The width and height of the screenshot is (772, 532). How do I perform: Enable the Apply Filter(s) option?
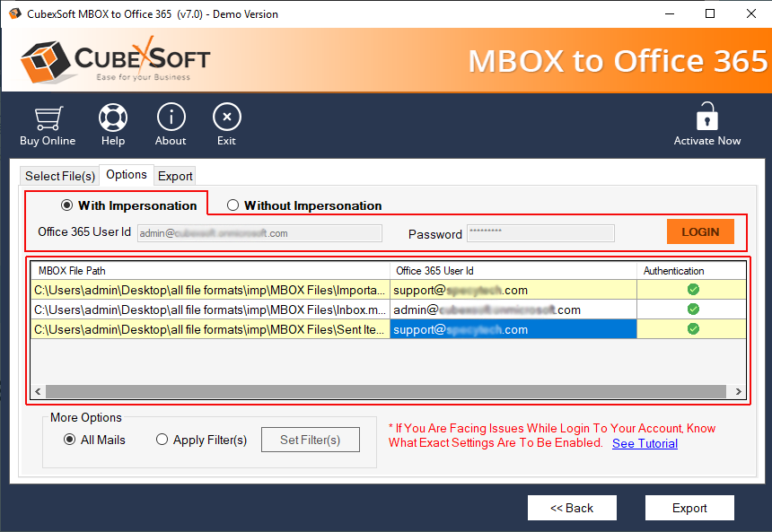pos(162,440)
